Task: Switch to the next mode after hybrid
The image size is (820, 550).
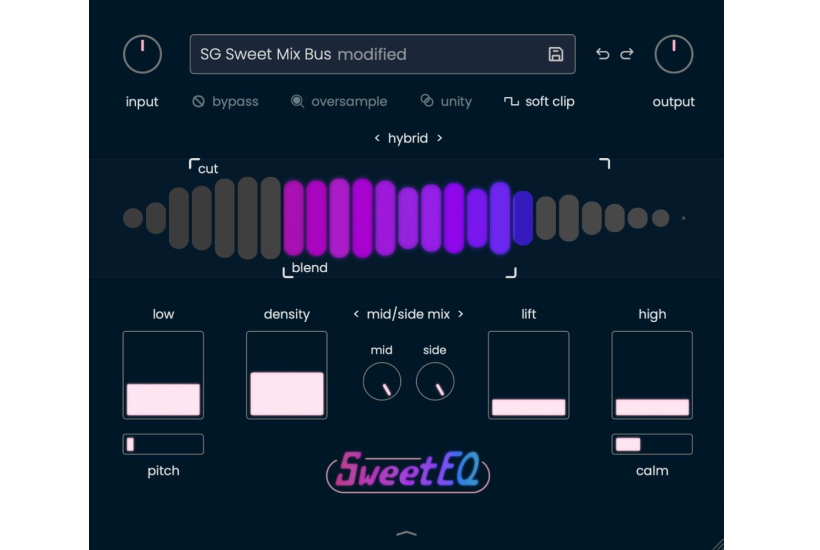Action: (x=440, y=138)
